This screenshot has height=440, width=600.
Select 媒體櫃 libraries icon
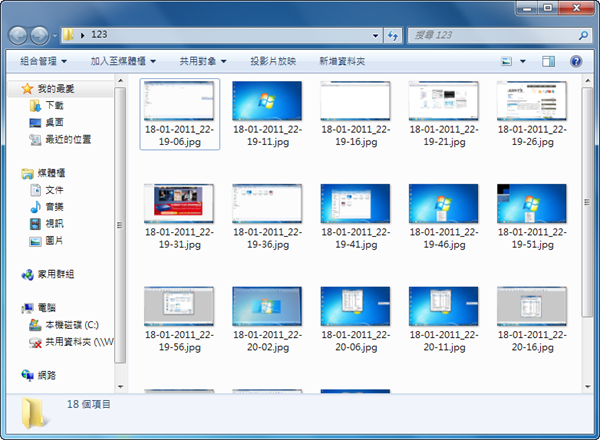coord(27,173)
